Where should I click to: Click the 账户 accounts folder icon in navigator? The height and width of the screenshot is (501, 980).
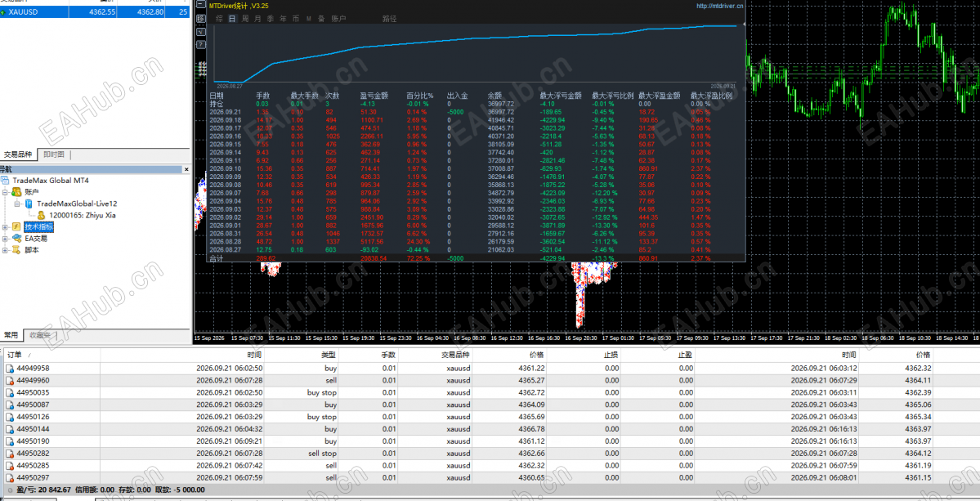click(x=16, y=192)
